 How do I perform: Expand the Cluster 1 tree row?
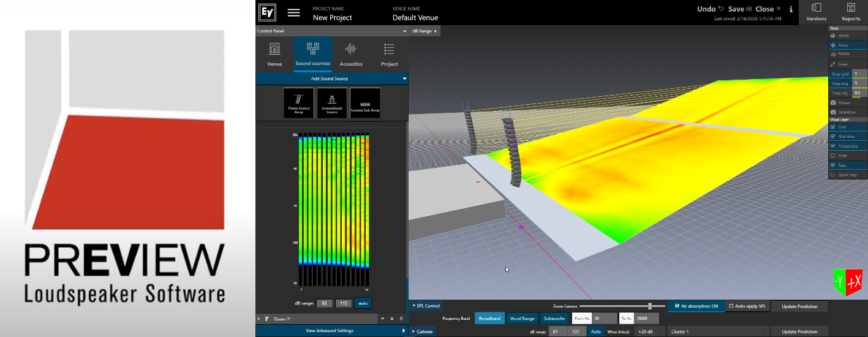point(259,319)
